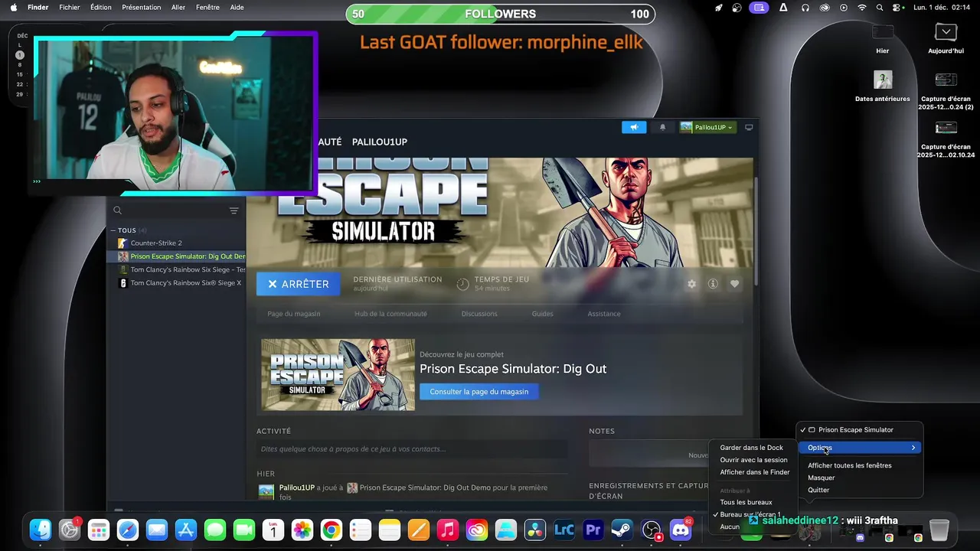980x551 pixels.
Task: Open Control Center in menu bar
Action: pyautogui.click(x=897, y=8)
